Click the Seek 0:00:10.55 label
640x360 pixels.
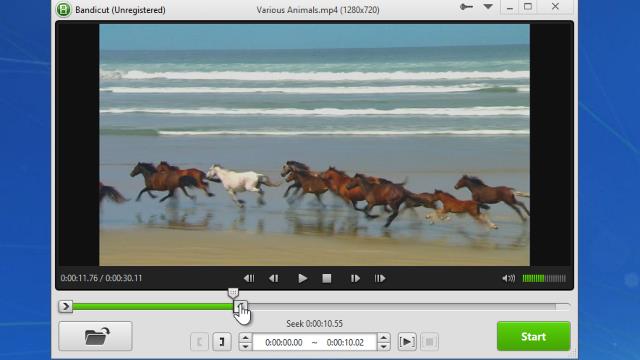coord(314,324)
